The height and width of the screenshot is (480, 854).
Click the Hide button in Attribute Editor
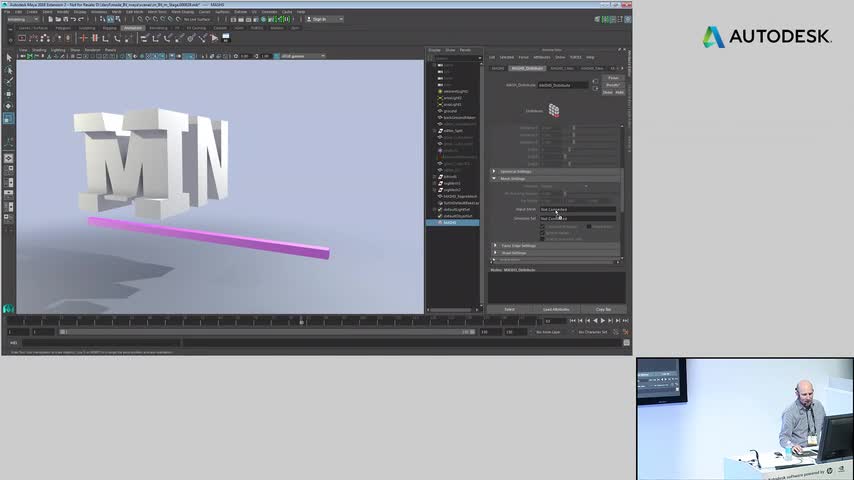point(619,93)
